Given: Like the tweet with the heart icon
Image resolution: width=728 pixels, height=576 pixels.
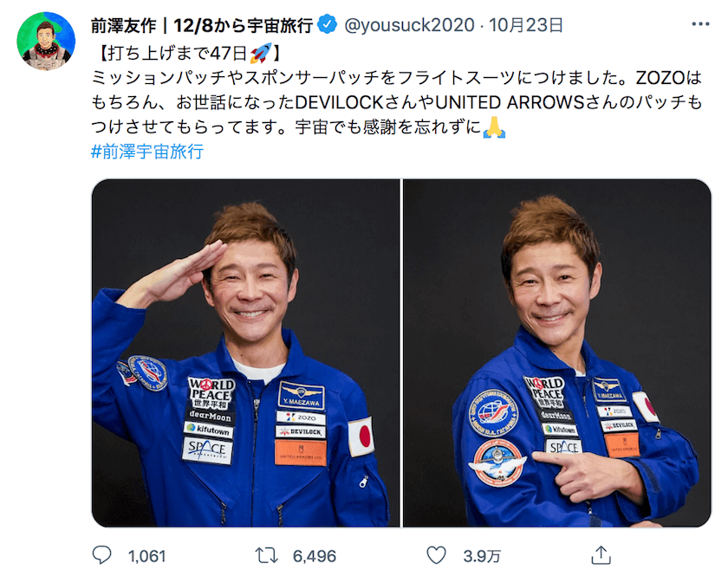Looking at the screenshot, I should point(436,555).
